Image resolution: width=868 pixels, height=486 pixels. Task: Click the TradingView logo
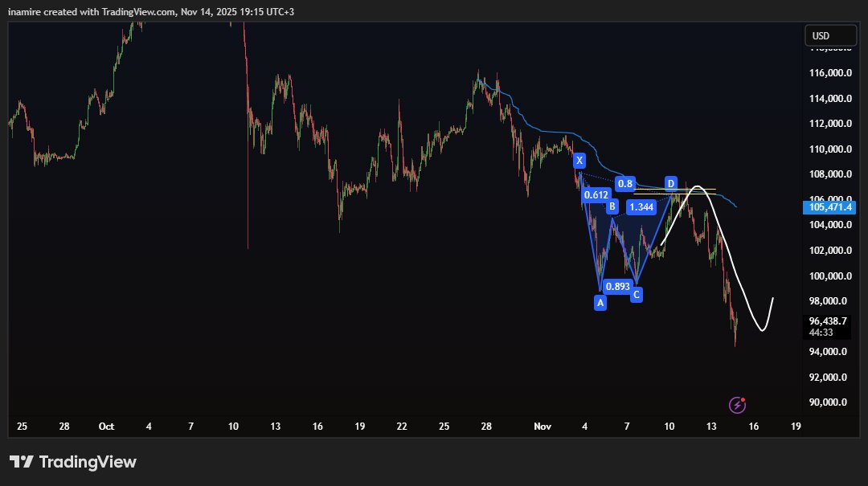[72, 461]
